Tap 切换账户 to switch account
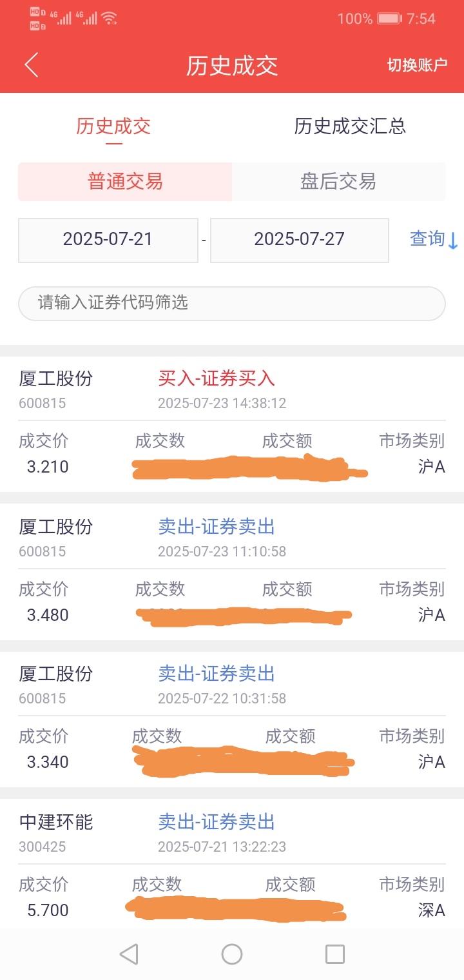 tap(417, 65)
